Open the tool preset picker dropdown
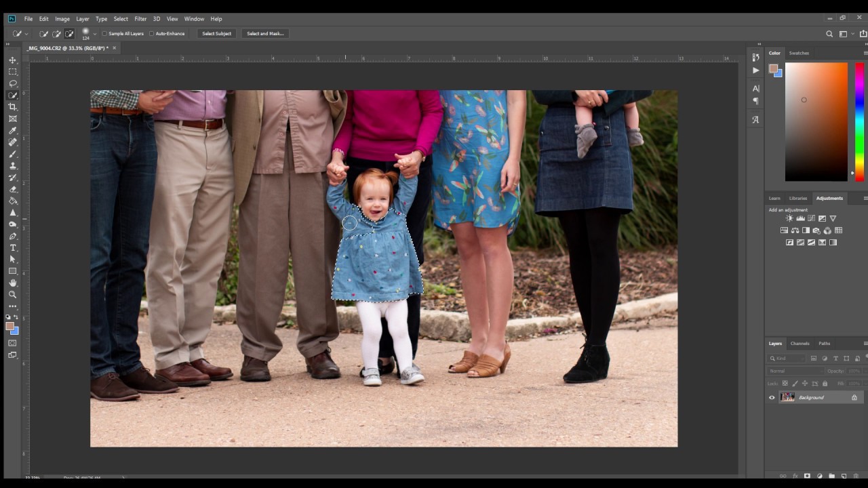 (x=27, y=33)
